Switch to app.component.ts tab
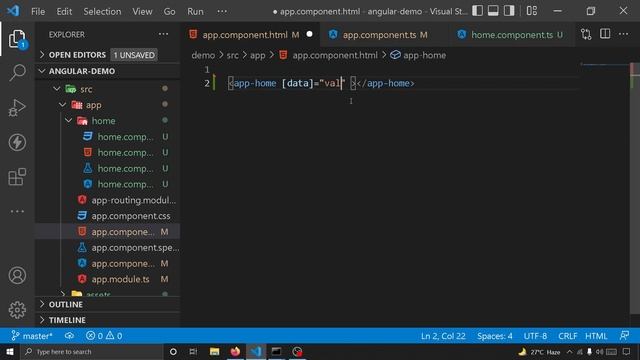 coord(384,35)
